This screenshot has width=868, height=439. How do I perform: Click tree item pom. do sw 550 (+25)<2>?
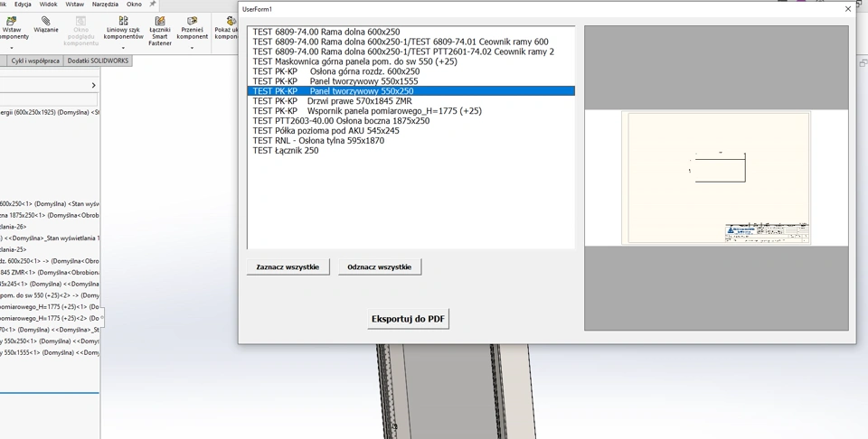point(50,295)
